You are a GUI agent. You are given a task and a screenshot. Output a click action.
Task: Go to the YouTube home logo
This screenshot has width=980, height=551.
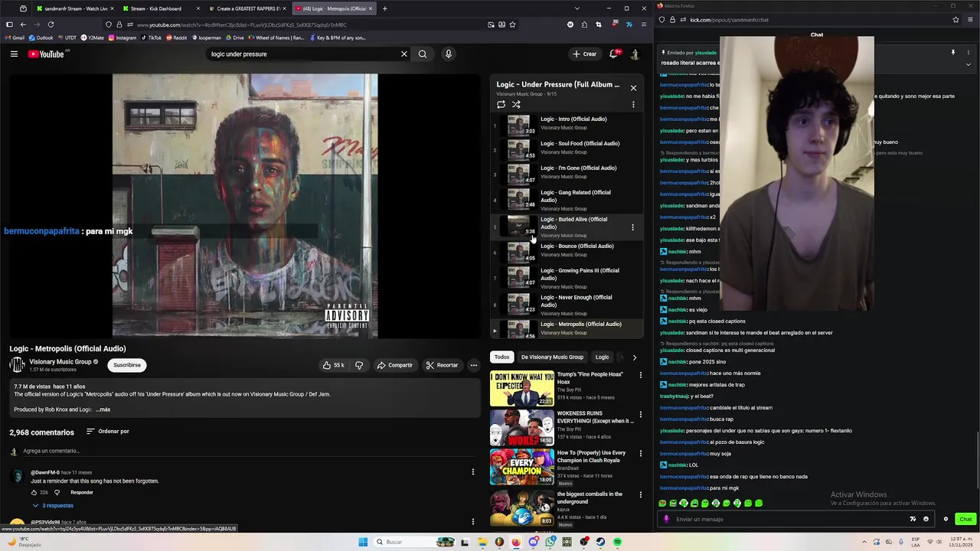coord(46,54)
